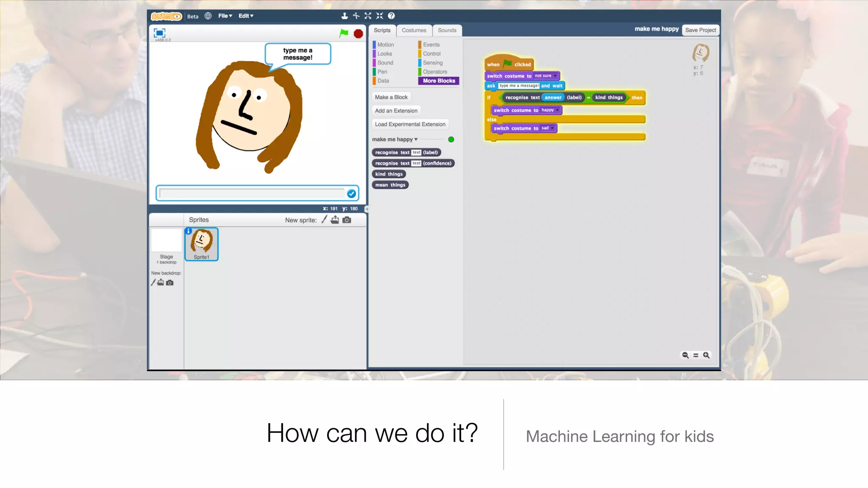Paint a new backdrop
Image resolution: width=868 pixels, height=488 pixels.
(x=153, y=283)
